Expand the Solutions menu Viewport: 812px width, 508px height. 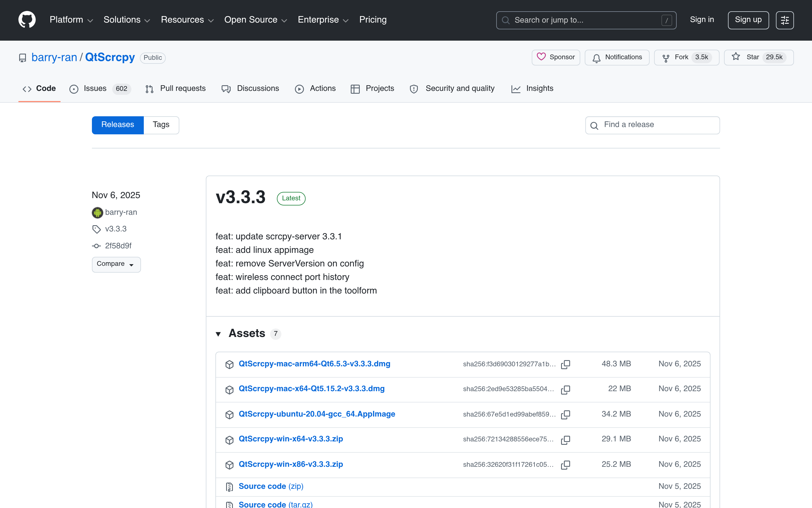127,20
